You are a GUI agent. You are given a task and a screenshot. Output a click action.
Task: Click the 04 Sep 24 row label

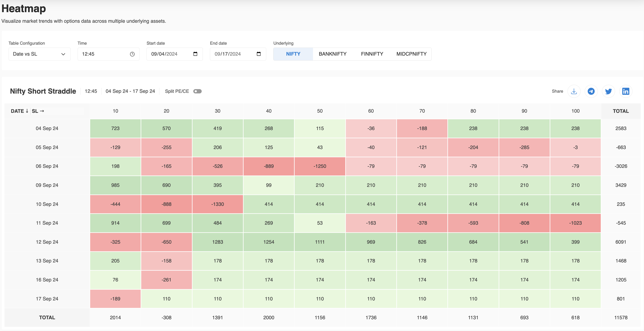(x=47, y=128)
